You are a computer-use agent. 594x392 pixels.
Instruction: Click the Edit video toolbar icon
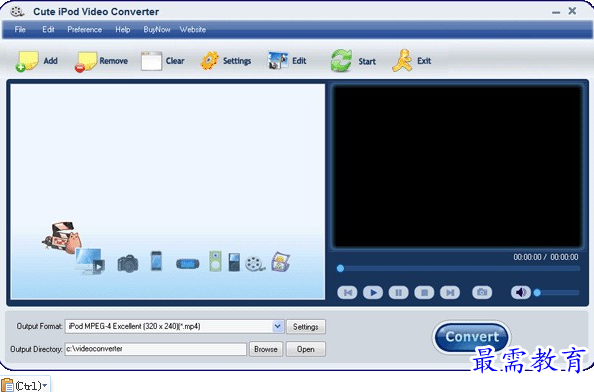click(x=278, y=61)
